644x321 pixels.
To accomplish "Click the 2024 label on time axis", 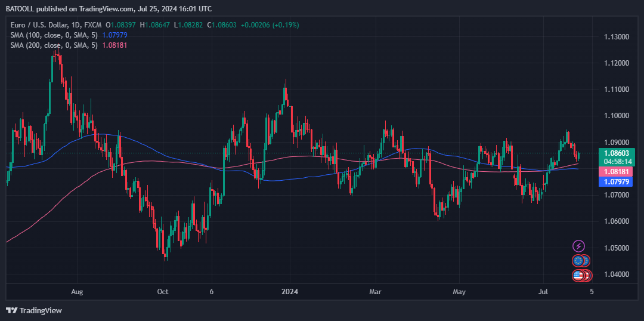I will (290, 292).
